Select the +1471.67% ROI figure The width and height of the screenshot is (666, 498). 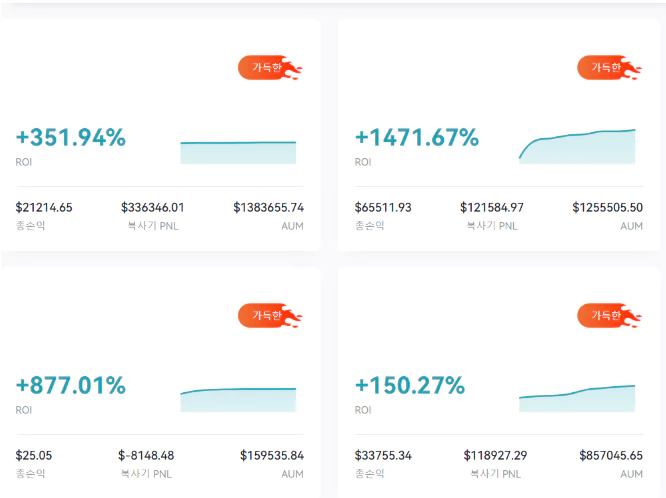417,138
